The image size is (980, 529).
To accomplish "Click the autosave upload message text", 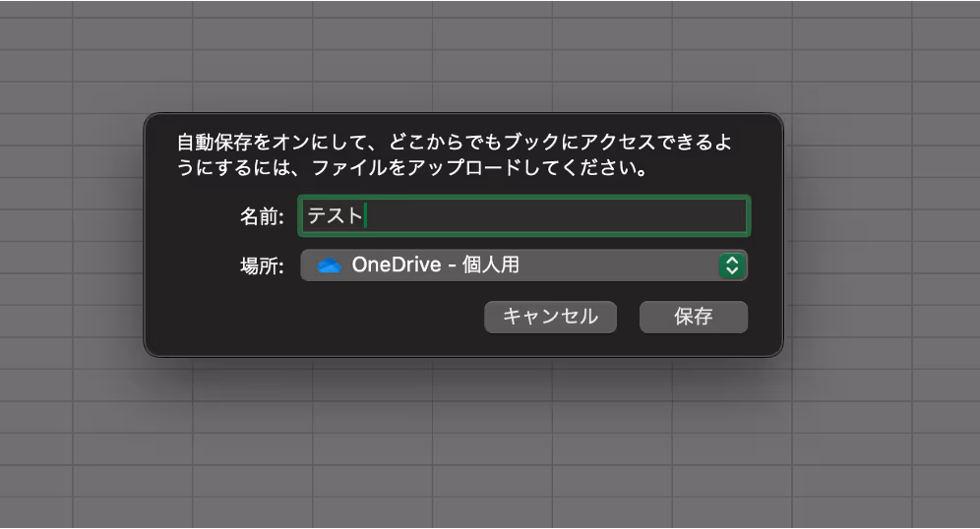I will pyautogui.click(x=455, y=154).
